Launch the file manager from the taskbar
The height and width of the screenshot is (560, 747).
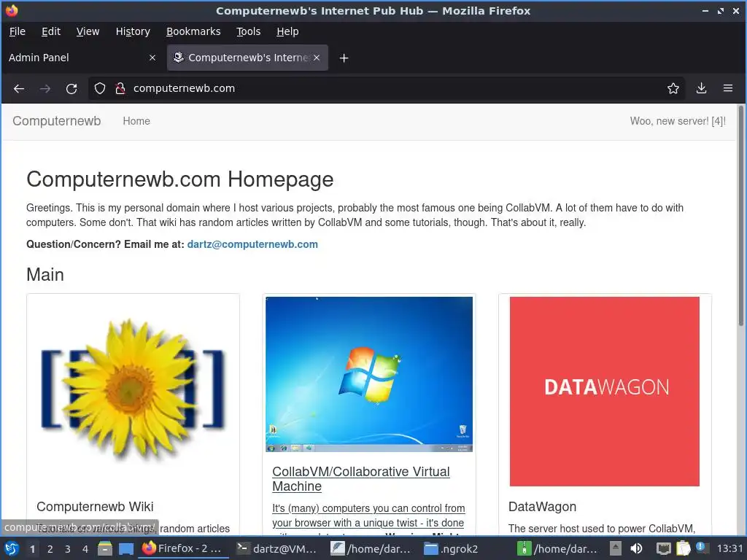[x=105, y=549]
